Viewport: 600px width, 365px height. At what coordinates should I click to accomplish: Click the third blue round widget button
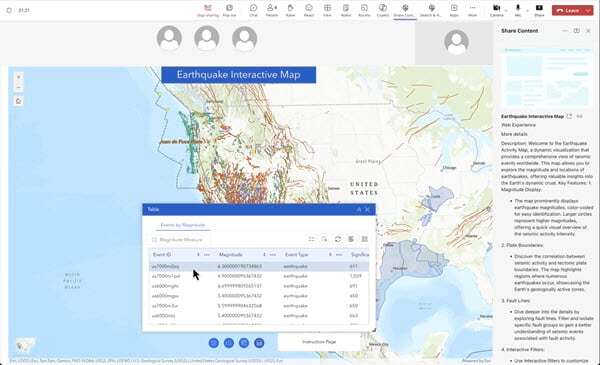click(244, 343)
